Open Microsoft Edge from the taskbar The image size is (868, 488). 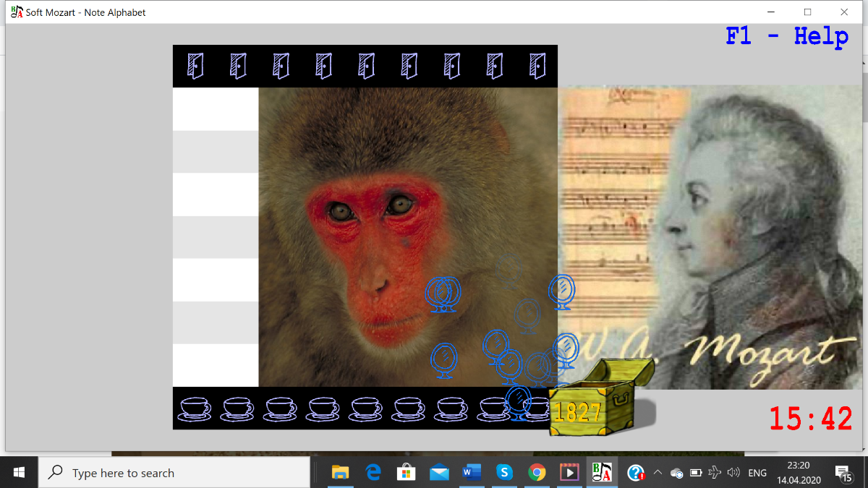click(x=373, y=473)
